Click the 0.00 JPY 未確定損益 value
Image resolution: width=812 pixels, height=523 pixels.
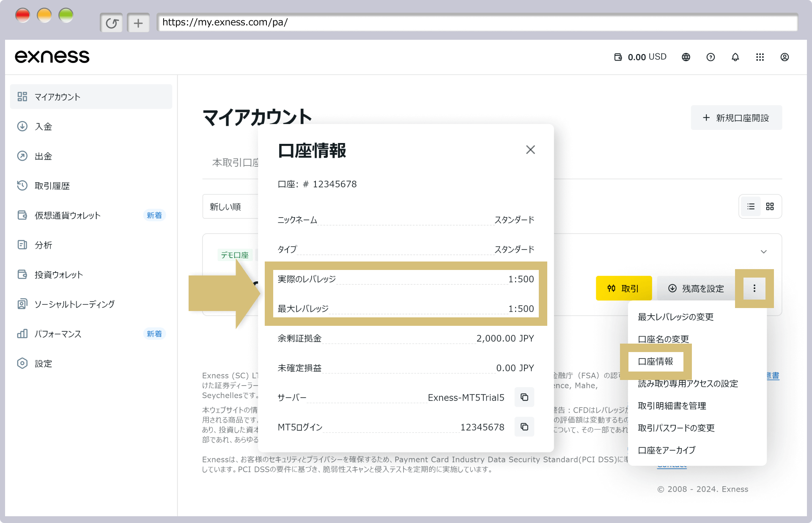click(x=515, y=368)
